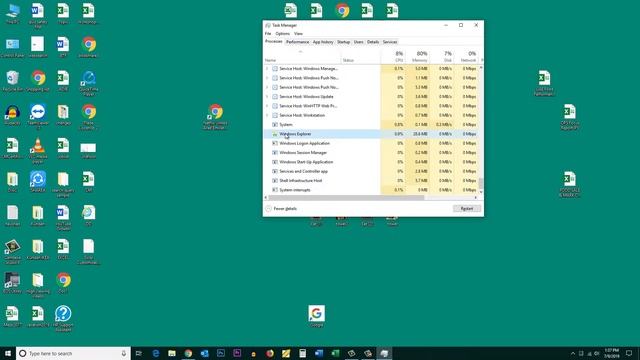The image size is (640, 360).
Task: Open File Explorer from the taskbar
Action: click(172, 353)
